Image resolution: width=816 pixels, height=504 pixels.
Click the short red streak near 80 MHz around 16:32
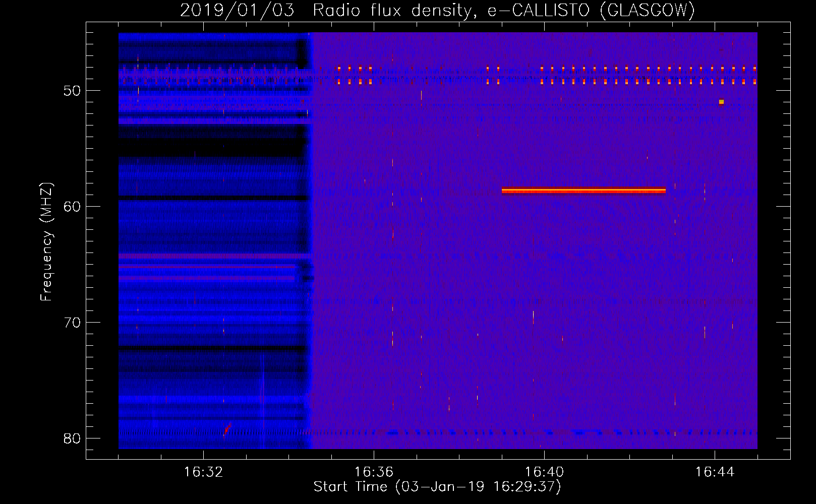point(227,428)
